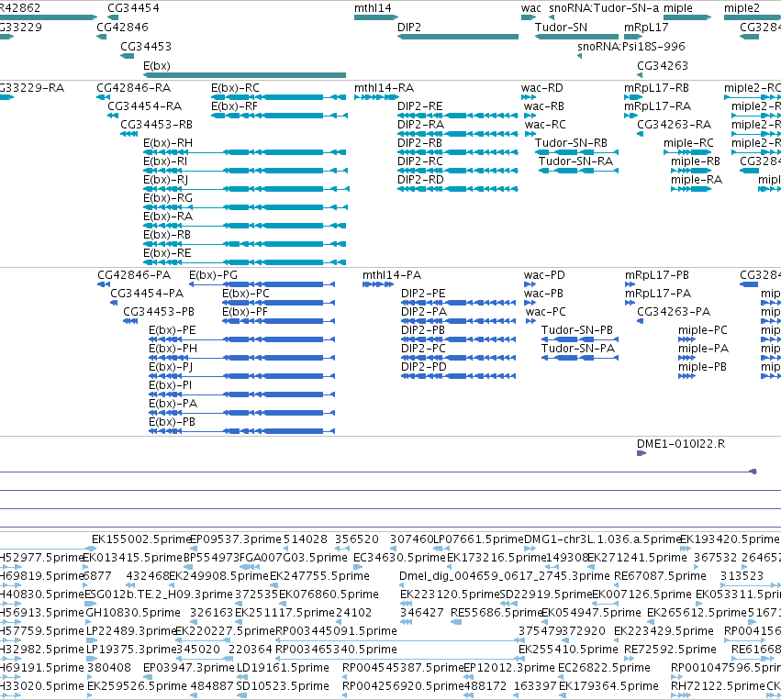
Task: Click the LP07661.5prime EST label
Action: pos(479,539)
